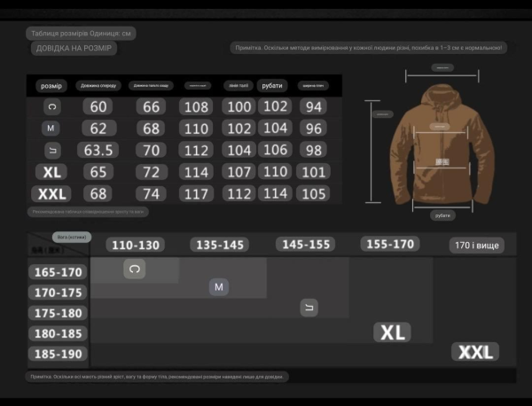The height and width of the screenshot is (406, 532).
Task: Click the M size badge in measurements table
Action: (x=51, y=129)
